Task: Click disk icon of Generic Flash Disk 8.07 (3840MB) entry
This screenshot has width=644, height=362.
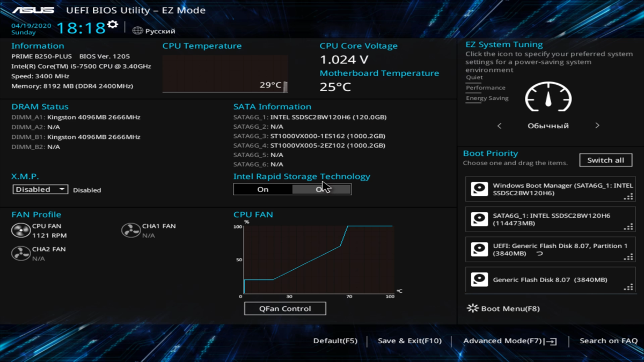Action: (479, 279)
